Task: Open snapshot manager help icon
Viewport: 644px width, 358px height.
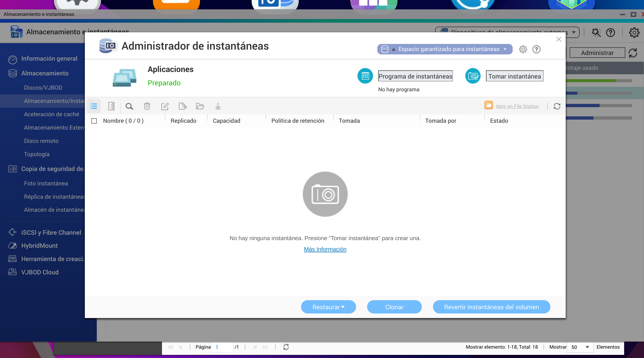Action: point(536,49)
